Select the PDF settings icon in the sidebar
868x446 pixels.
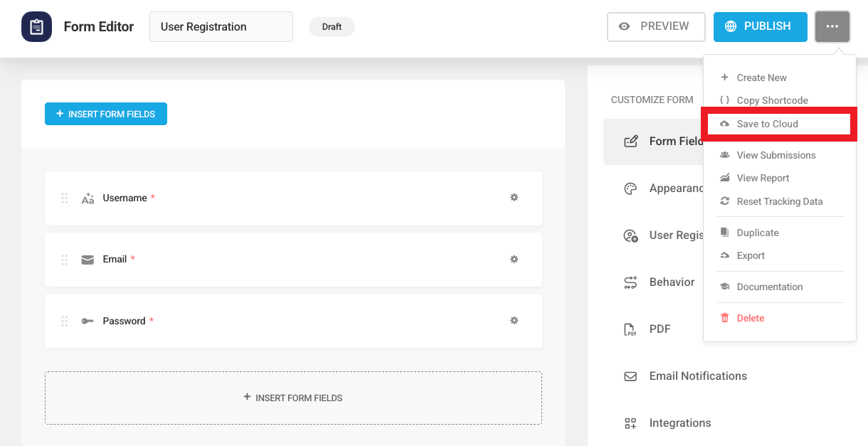(x=630, y=329)
